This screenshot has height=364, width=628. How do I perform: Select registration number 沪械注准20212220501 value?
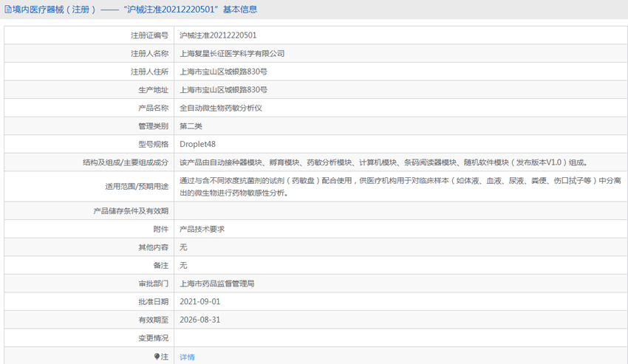click(x=218, y=35)
